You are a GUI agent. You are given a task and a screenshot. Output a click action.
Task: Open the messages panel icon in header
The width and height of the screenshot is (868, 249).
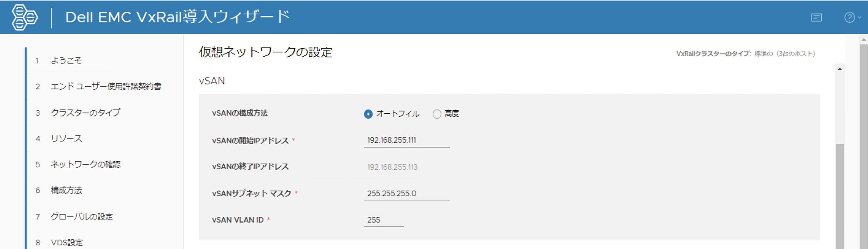click(x=816, y=17)
